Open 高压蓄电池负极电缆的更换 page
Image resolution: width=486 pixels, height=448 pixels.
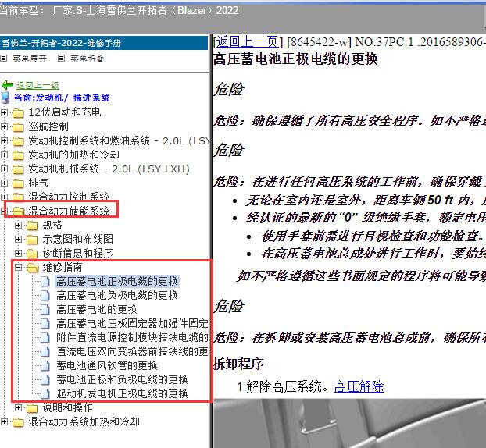click(117, 295)
